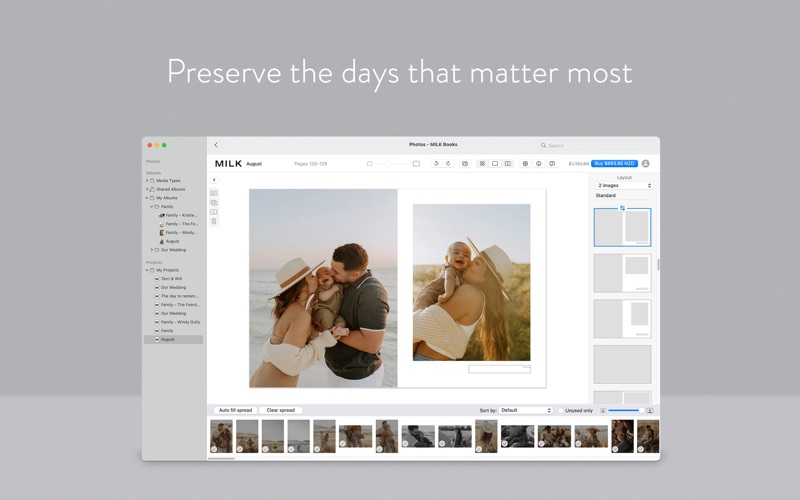Switch to single page view
Screen dimensions: 800x500
[x=495, y=164]
